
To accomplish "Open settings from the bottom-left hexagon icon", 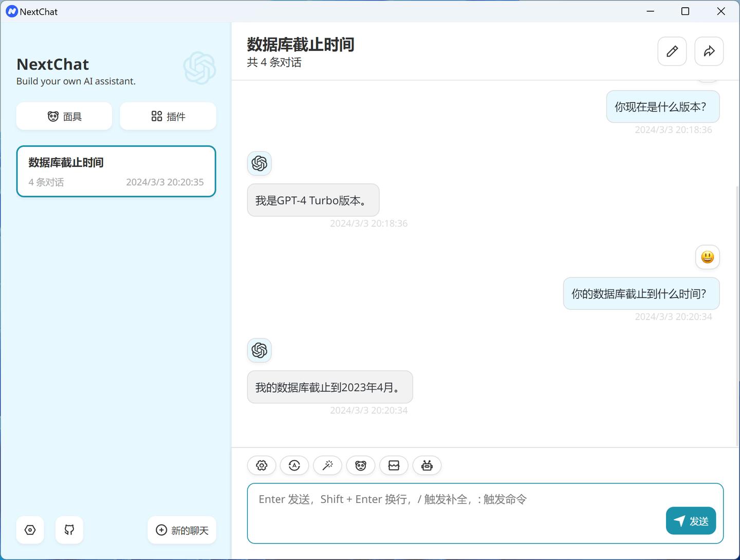I will pos(30,530).
